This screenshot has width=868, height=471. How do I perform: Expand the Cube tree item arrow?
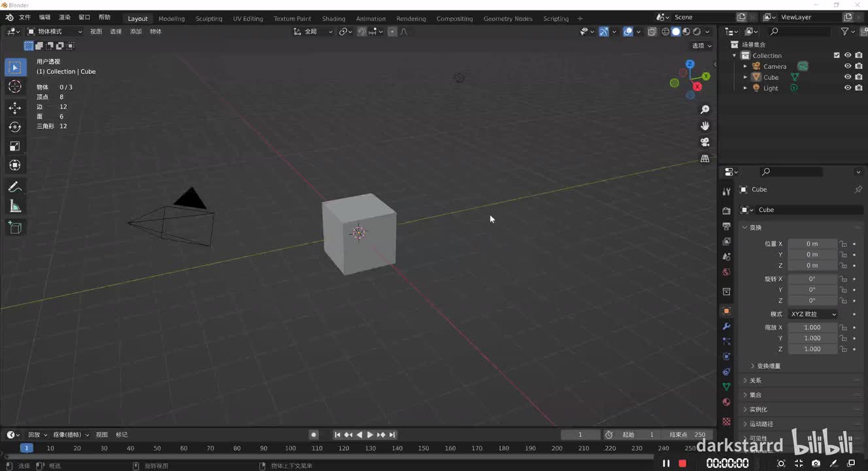point(745,77)
